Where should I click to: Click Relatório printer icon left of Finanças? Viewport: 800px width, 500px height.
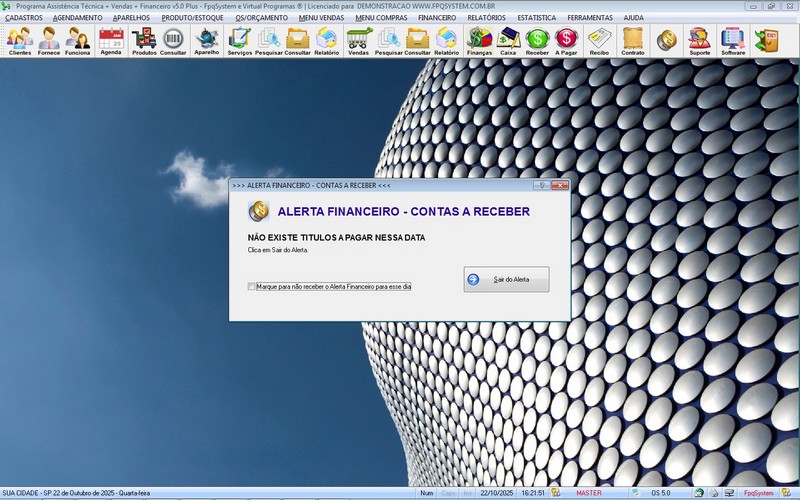point(446,41)
